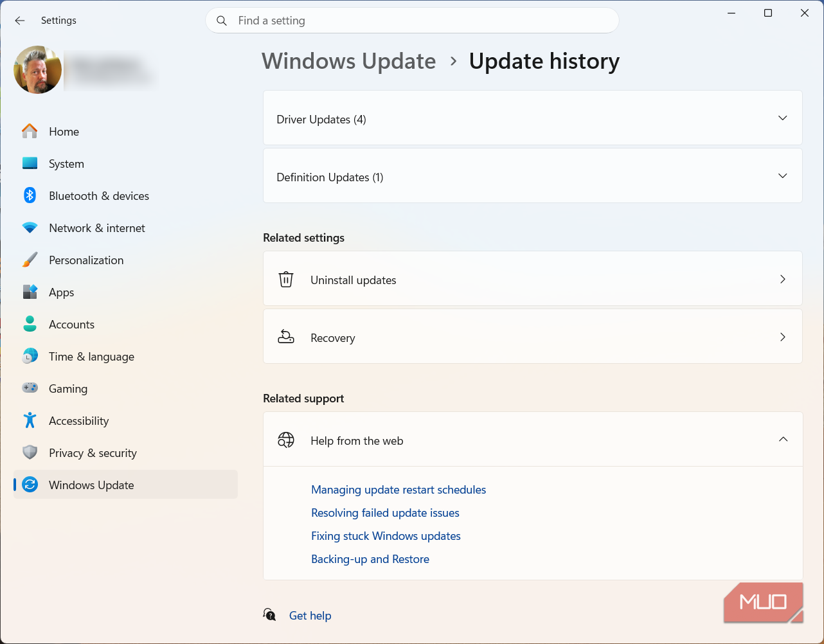The height and width of the screenshot is (644, 824).
Task: Open Recovery via its right arrow
Action: 783,337
